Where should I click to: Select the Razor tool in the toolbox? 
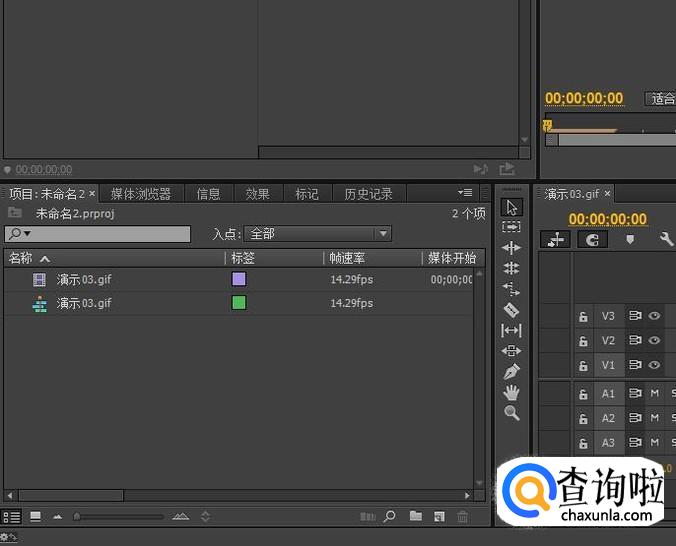(x=511, y=310)
